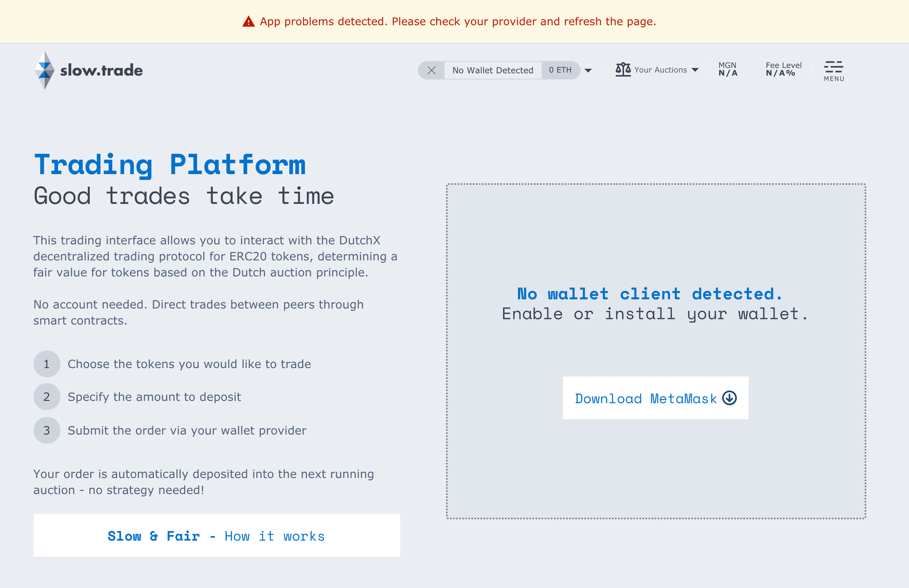Click the X icon beside No Wallet Detected
The height and width of the screenshot is (588, 909).
pyautogui.click(x=432, y=70)
